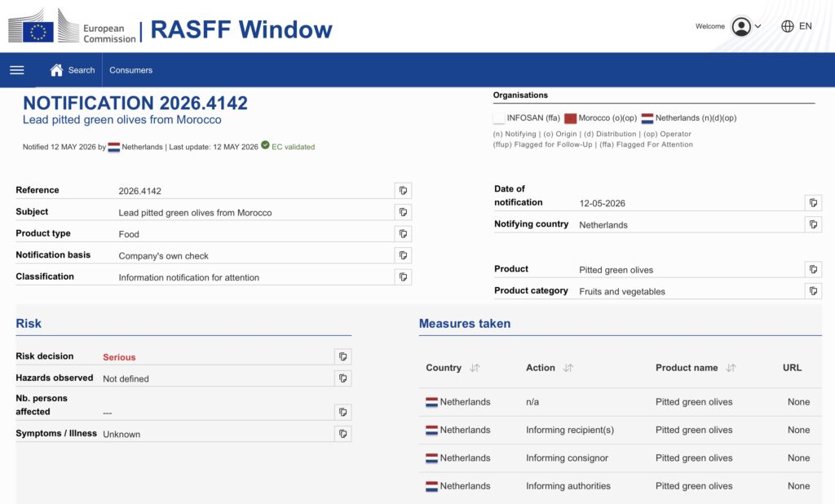
Task: Go to Search home
Action: coord(73,70)
